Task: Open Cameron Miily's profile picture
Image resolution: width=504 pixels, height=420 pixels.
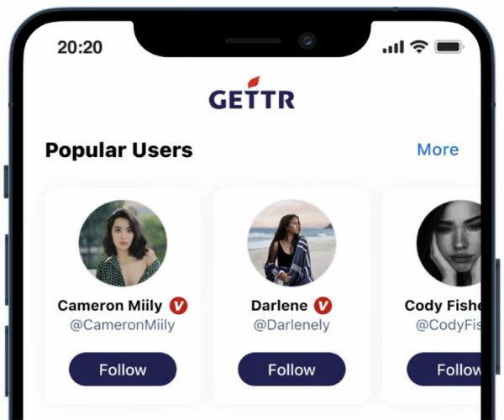Action: click(x=123, y=244)
